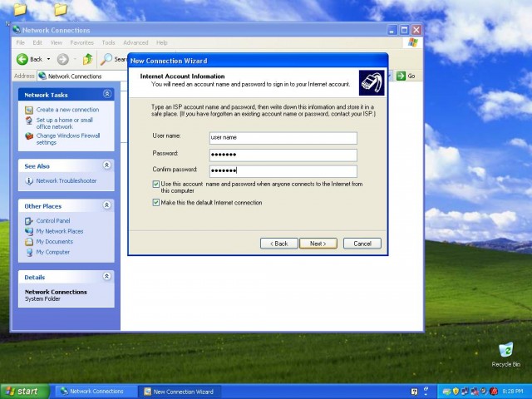Open Set up a home or small office network
Image resolution: width=532 pixels, height=399 pixels.
pos(65,124)
